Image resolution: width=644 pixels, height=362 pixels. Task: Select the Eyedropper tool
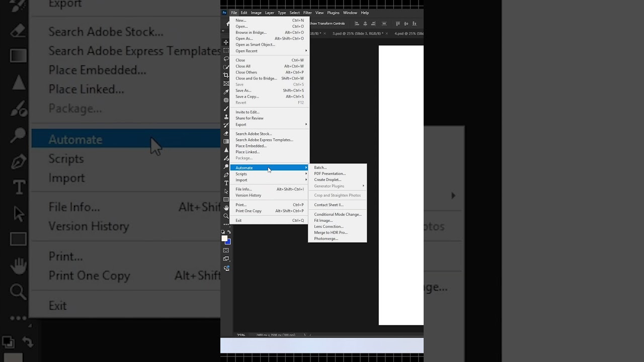coord(226,92)
